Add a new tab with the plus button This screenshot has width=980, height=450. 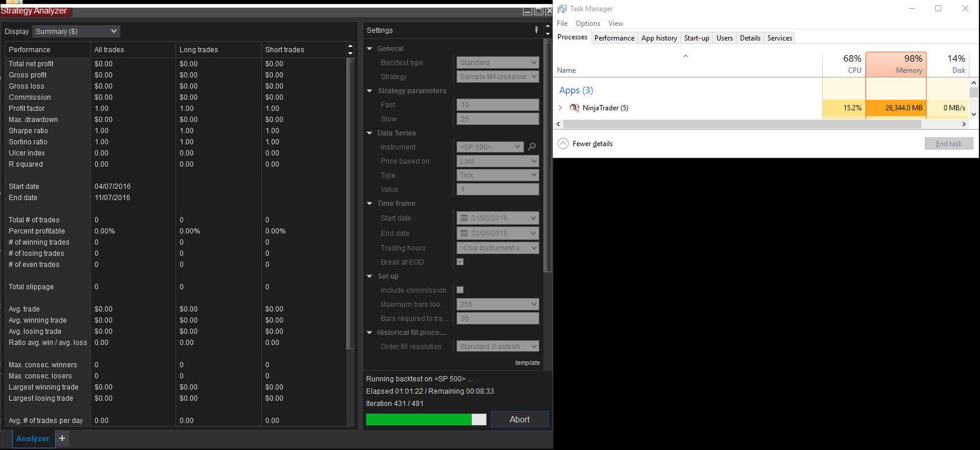pyautogui.click(x=62, y=438)
